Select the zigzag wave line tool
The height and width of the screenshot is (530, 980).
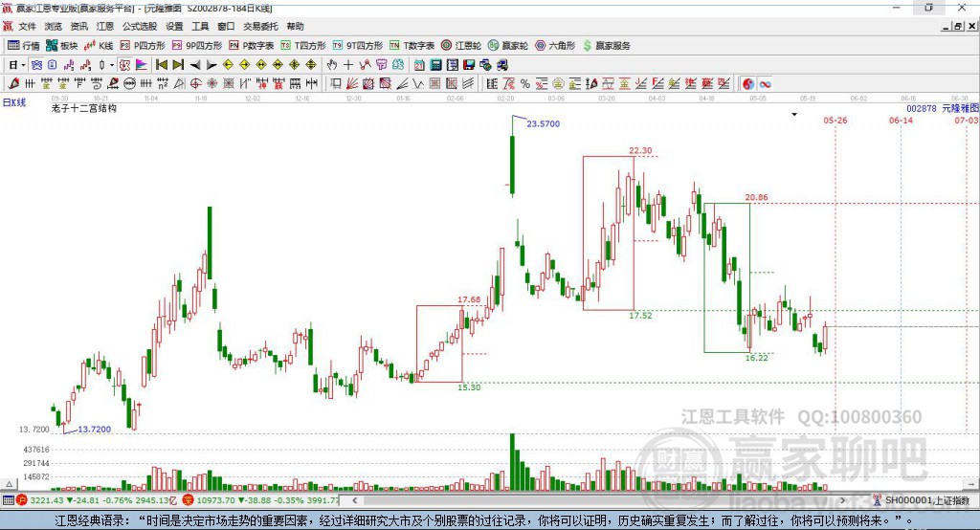pos(417,84)
